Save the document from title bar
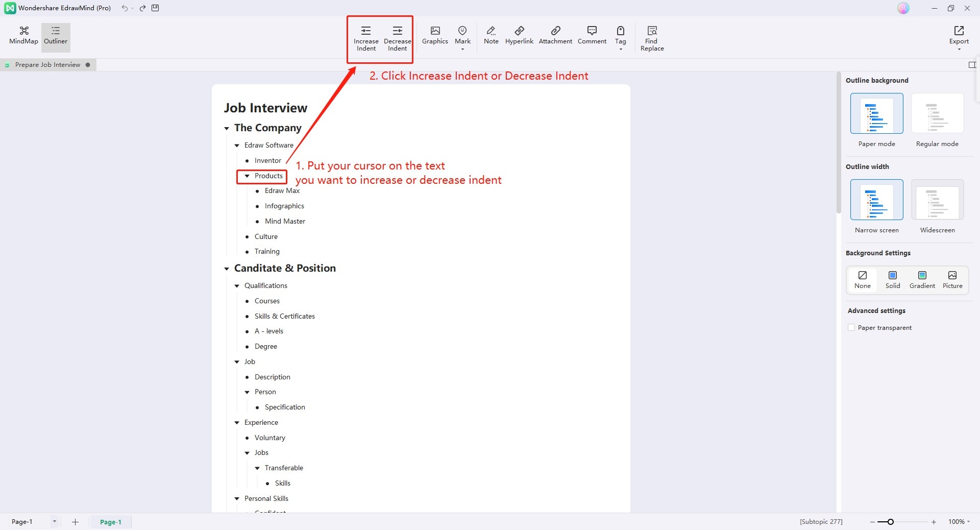The height and width of the screenshot is (530, 980). click(156, 8)
